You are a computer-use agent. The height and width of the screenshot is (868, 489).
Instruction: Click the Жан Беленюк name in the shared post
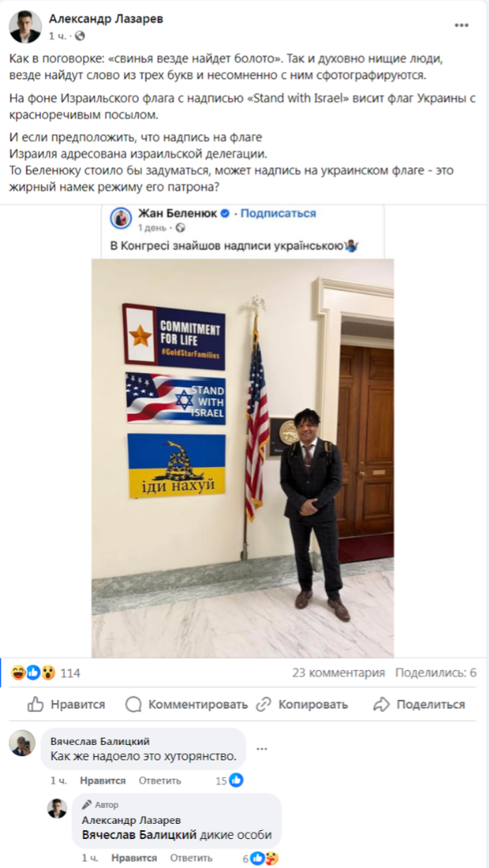click(177, 214)
